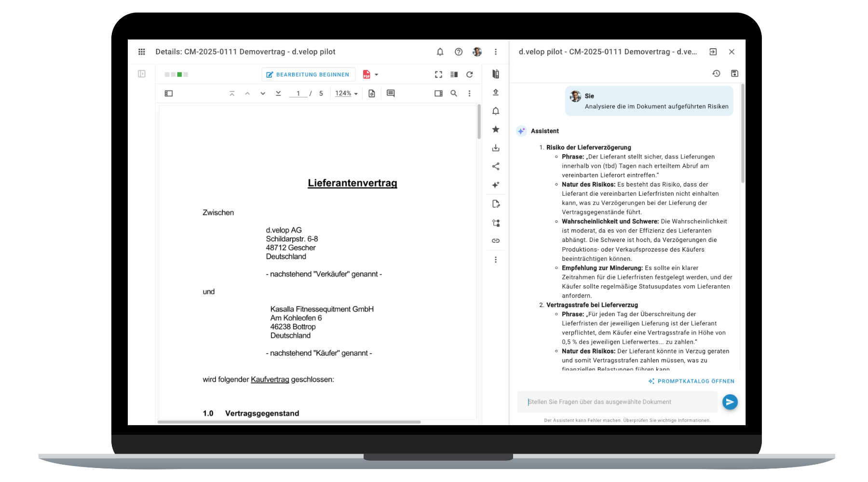Click the Bearbeitung Beginnen button
The height and width of the screenshot is (482, 868).
(308, 75)
